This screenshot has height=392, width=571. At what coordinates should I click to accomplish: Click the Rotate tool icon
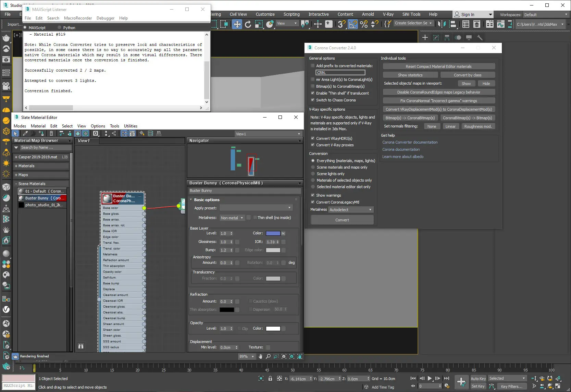click(248, 24)
